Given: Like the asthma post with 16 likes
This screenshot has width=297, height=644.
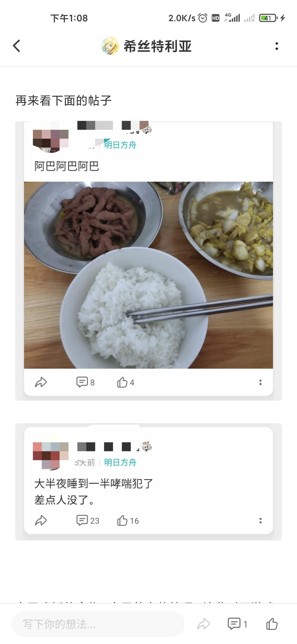Looking at the screenshot, I should coord(128,521).
